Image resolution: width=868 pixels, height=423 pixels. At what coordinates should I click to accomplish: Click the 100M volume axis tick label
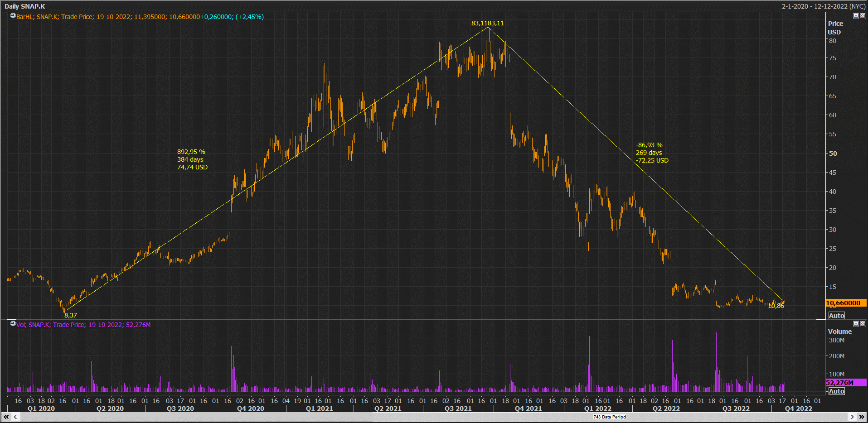[836, 374]
